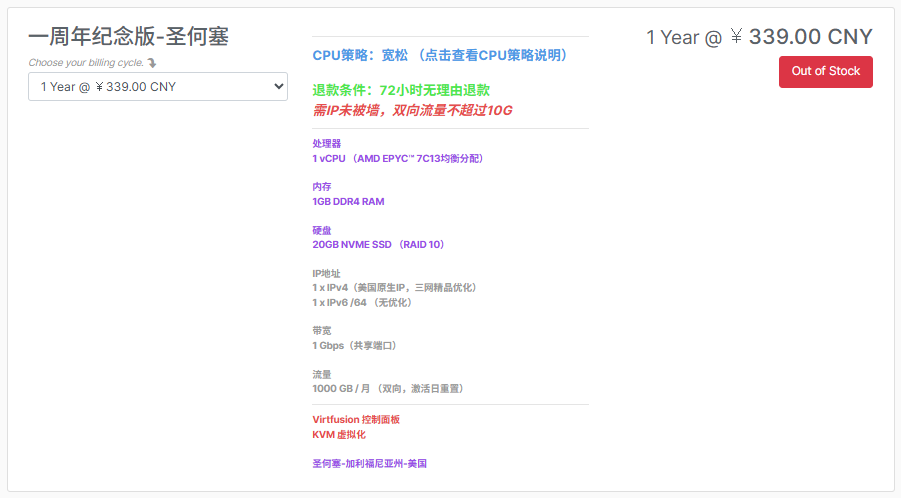
Task: Open the CPU策略 policy explanation link
Action: coord(442,55)
